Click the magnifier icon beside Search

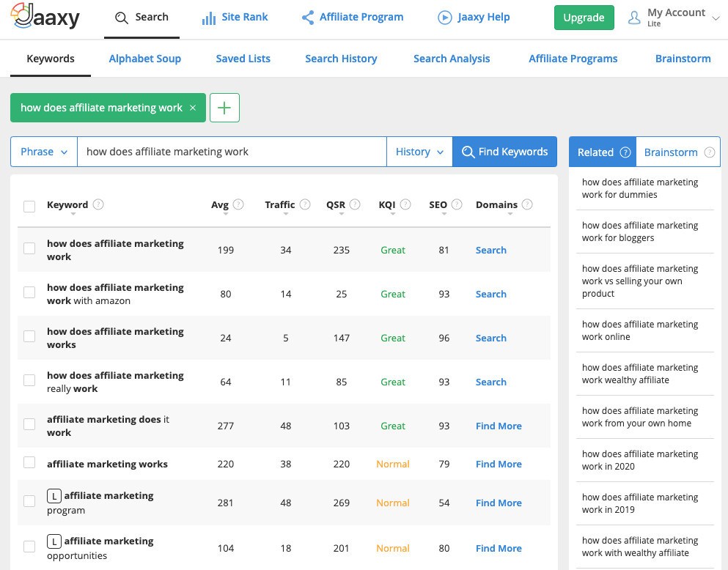point(122,18)
